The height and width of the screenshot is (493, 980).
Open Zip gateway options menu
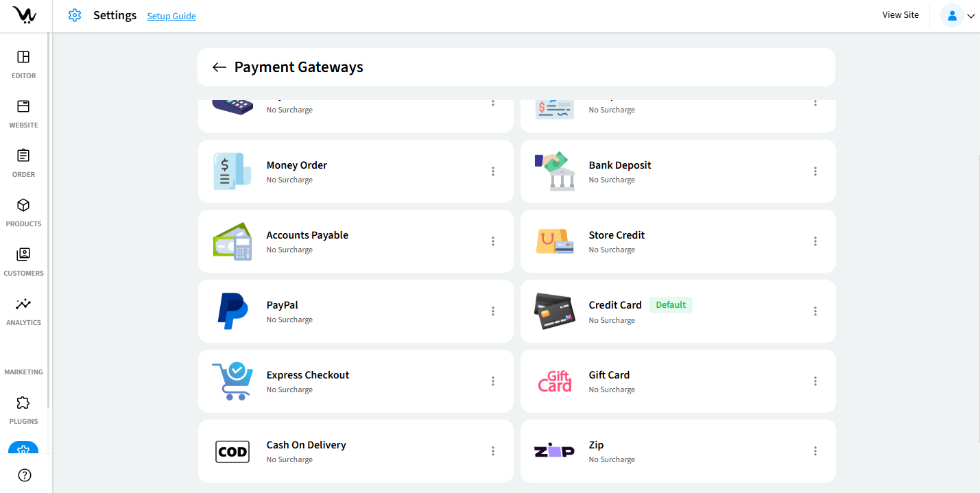click(x=815, y=451)
